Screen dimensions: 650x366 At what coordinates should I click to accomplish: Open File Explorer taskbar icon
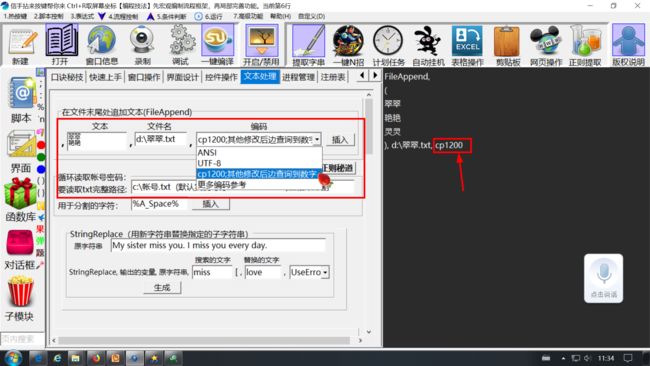(75, 358)
